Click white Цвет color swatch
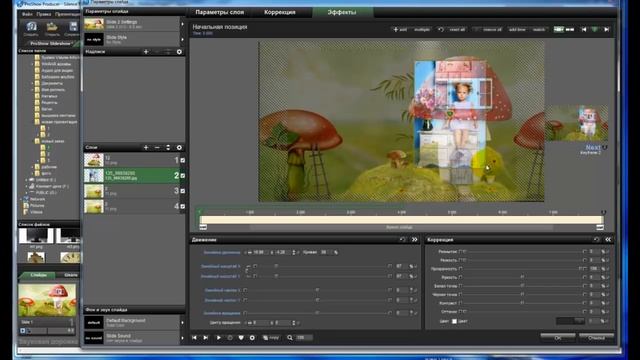The image size is (640, 360). click(454, 321)
